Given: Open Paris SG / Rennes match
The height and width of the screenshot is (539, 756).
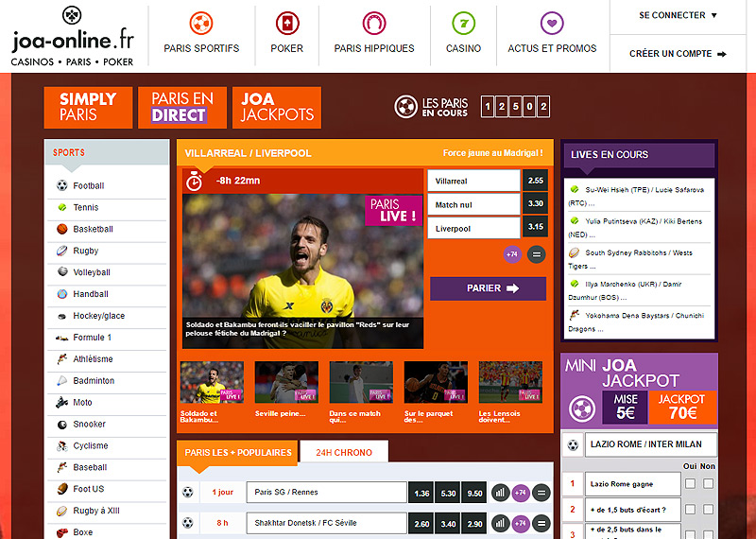Looking at the screenshot, I should point(326,493).
